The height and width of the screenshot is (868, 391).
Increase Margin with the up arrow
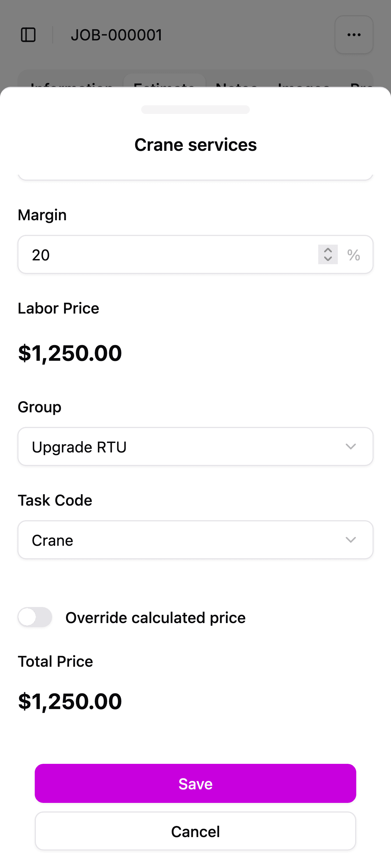(328, 250)
